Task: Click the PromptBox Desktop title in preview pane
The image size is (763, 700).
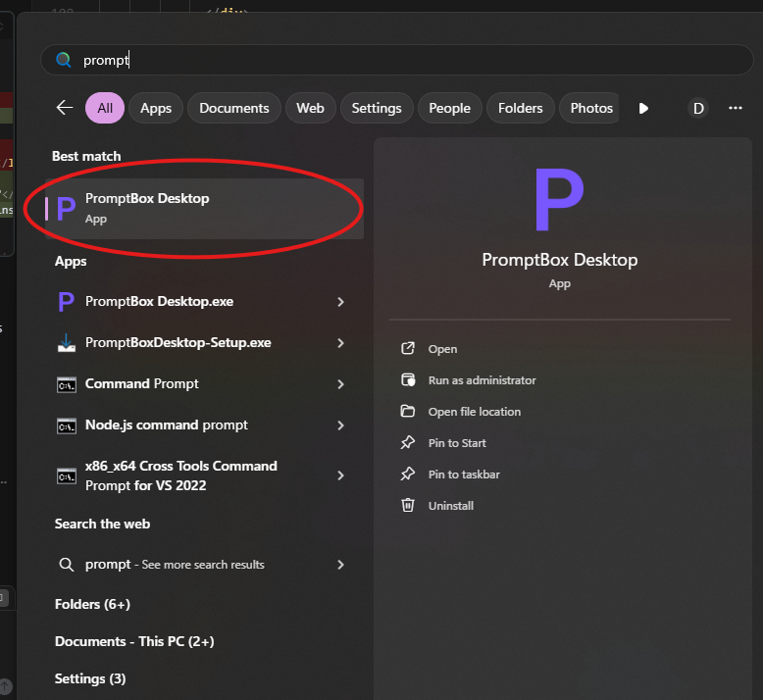Action: coord(560,260)
